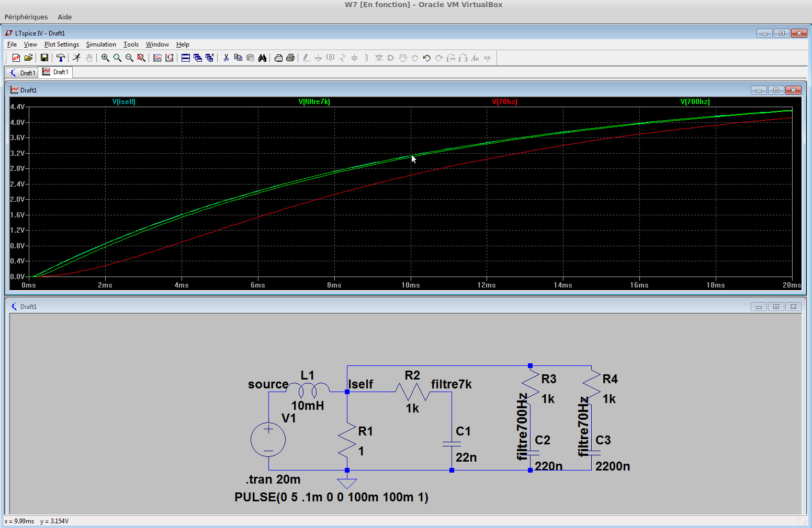Screen dimensions: 812x528
Task: Select the SPICE directive '.op' tool
Action: pyautogui.click(x=487, y=58)
